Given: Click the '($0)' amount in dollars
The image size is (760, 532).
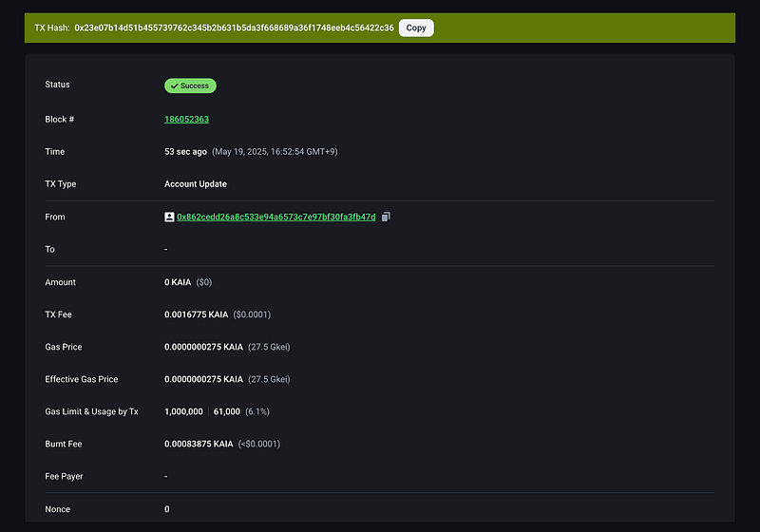Looking at the screenshot, I should click(x=204, y=282).
